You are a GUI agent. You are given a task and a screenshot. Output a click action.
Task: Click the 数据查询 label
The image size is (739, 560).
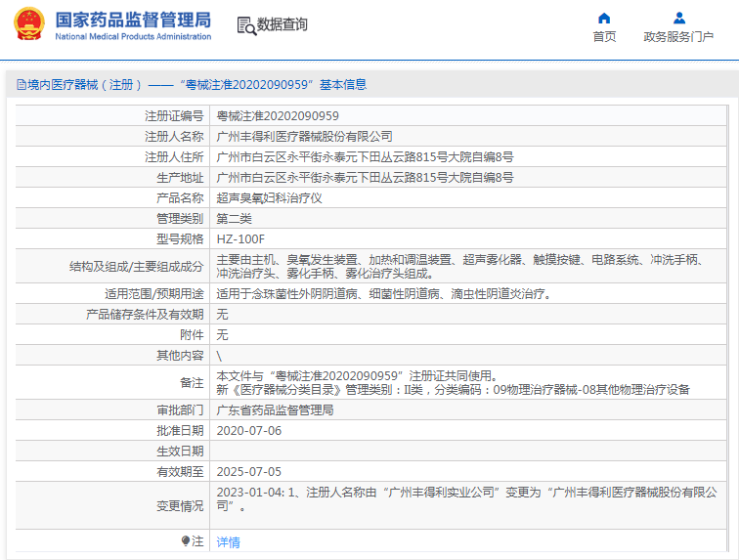pos(282,24)
